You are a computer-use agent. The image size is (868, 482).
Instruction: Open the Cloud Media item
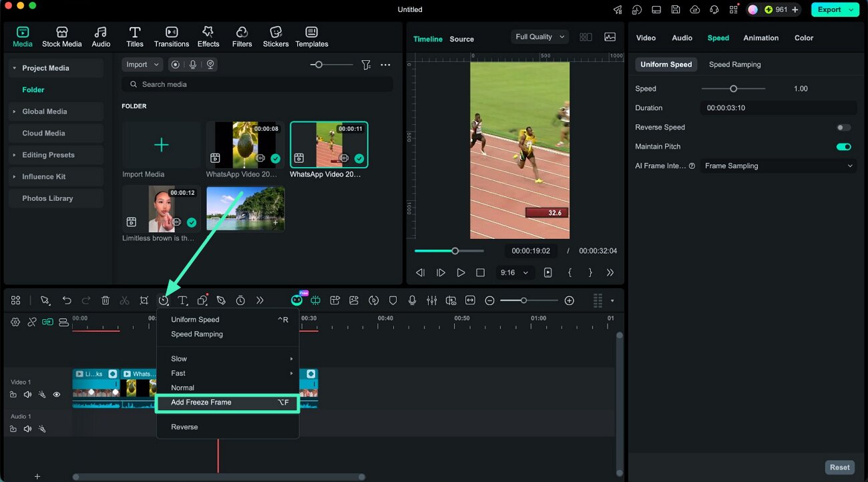(56, 133)
